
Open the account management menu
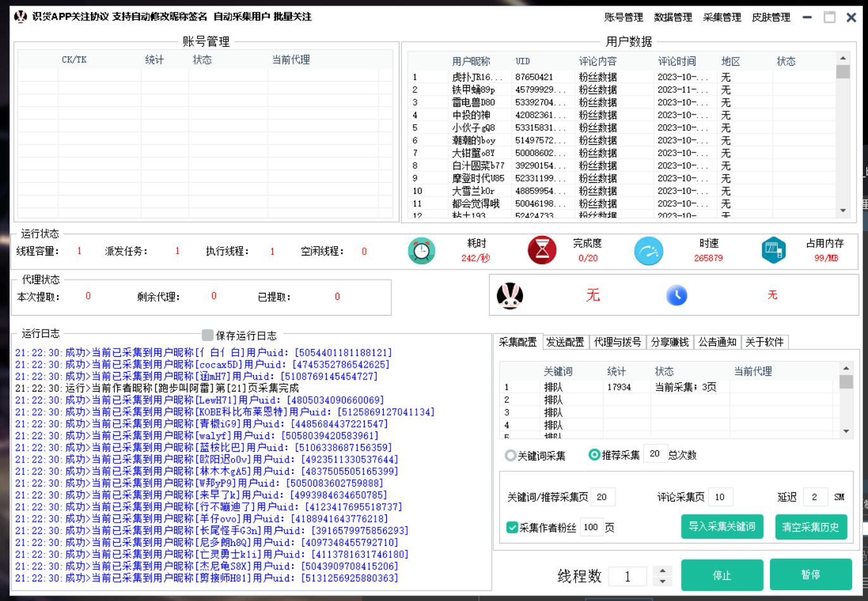tap(624, 18)
